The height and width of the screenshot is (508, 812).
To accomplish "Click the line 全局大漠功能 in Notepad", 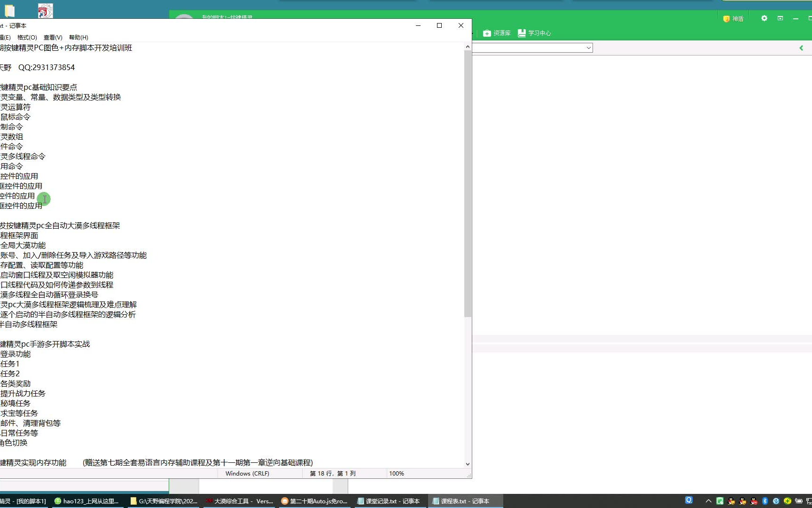I will click(x=23, y=245).
